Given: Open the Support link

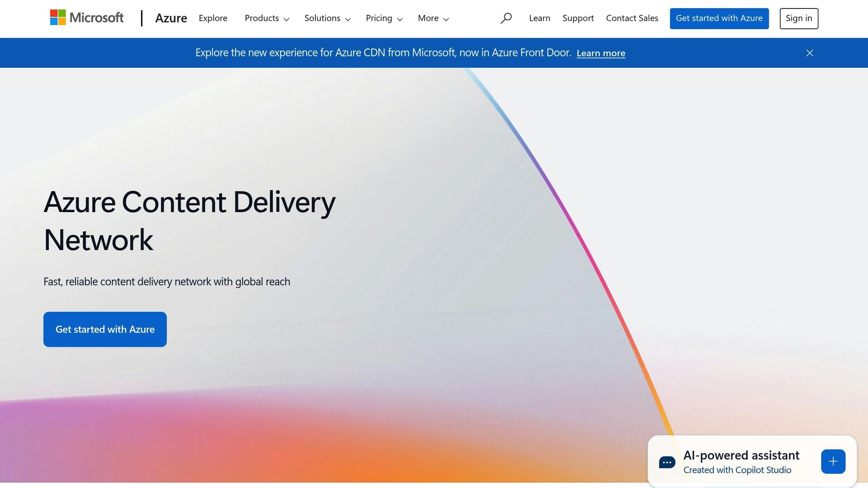Looking at the screenshot, I should [578, 18].
